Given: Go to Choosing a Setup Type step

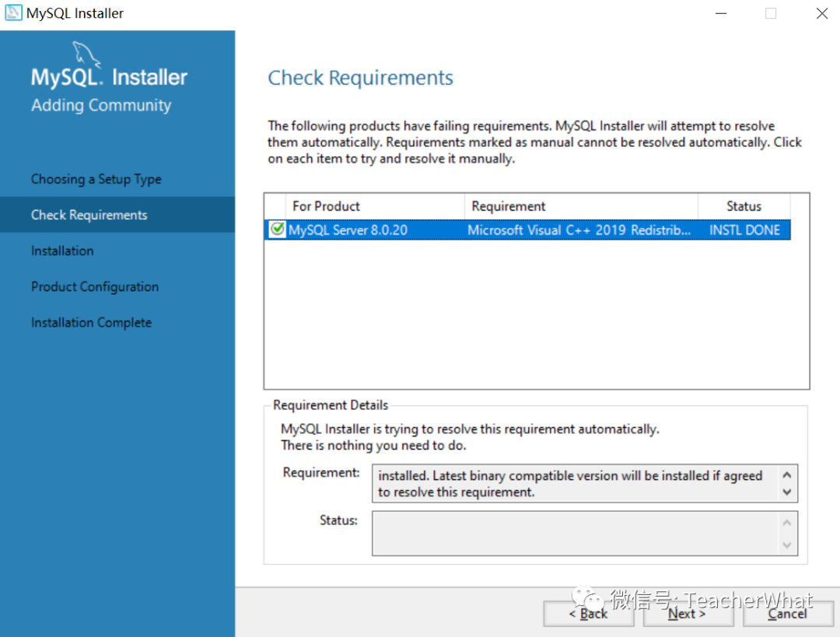Looking at the screenshot, I should tap(96, 179).
